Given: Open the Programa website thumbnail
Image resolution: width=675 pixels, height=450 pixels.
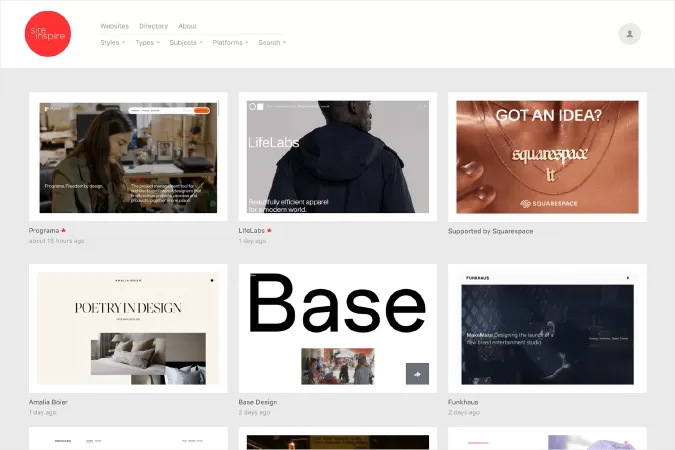Looking at the screenshot, I should click(128, 157).
